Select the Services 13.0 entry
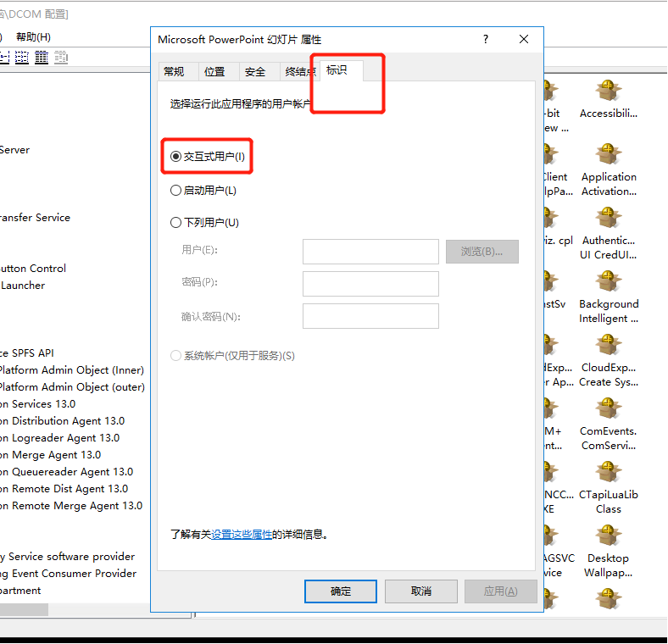The height and width of the screenshot is (644, 668). (37, 404)
